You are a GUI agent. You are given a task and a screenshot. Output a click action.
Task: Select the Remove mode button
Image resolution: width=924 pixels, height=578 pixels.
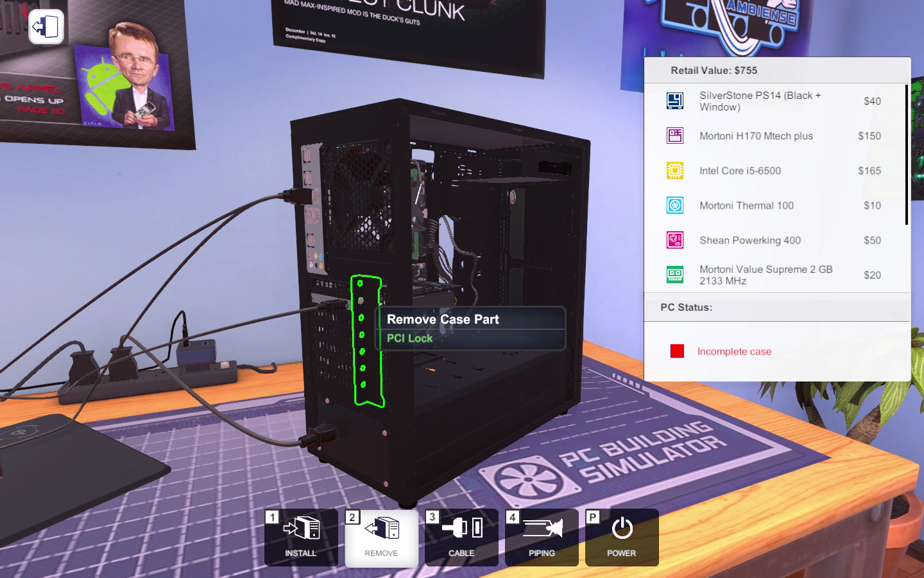point(381,538)
